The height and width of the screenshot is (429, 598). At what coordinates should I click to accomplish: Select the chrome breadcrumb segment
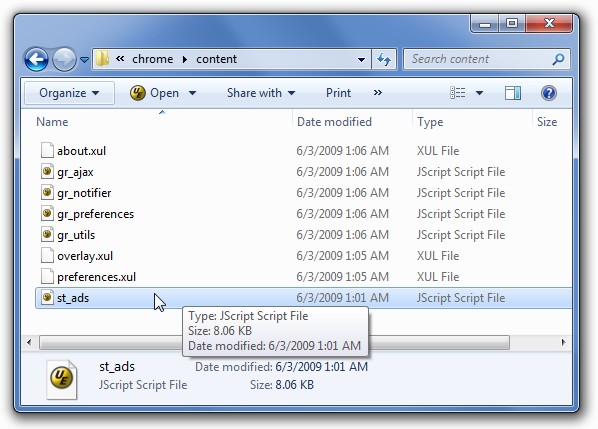click(153, 59)
